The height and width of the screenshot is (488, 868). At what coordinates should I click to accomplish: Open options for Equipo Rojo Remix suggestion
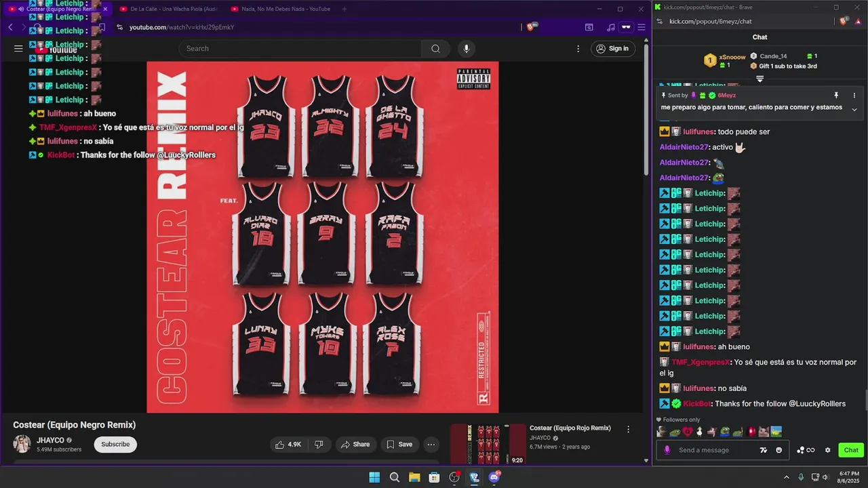click(628, 429)
